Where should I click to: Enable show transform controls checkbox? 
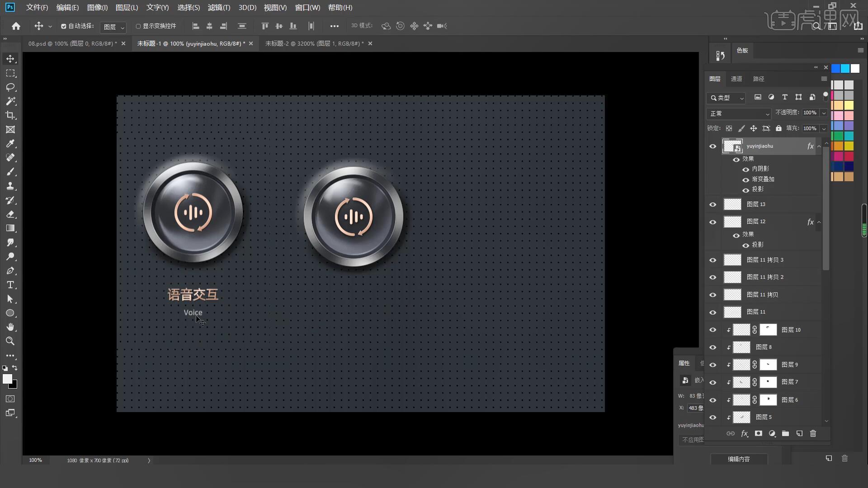click(x=138, y=26)
